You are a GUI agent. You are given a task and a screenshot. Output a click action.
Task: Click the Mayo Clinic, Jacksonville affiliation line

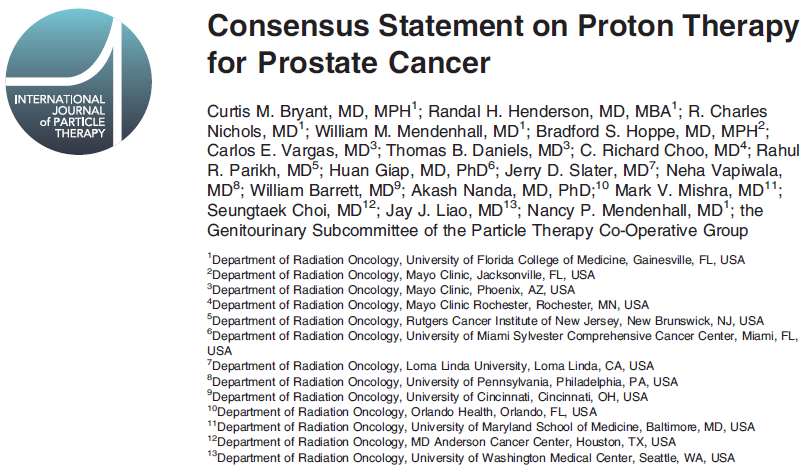point(401,275)
